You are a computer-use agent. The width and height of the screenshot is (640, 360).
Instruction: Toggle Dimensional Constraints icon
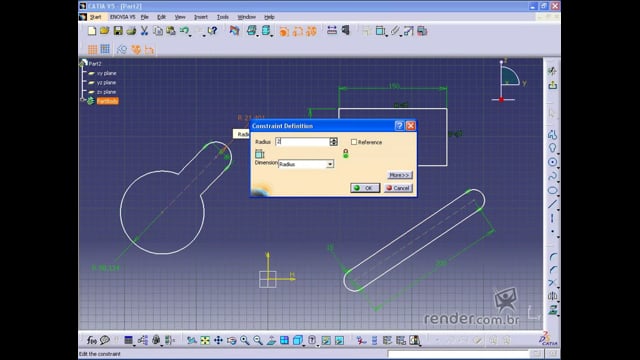pos(149,50)
